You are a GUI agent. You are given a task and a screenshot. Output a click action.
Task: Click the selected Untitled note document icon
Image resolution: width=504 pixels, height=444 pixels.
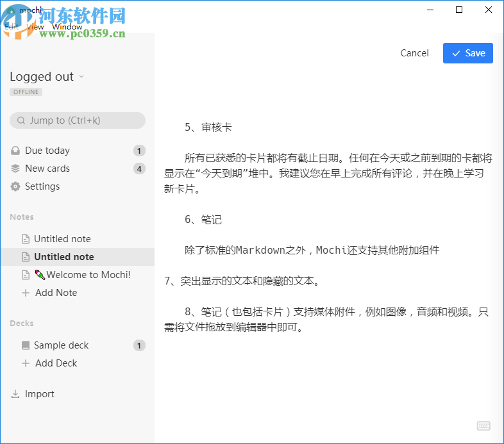pyautogui.click(x=26, y=257)
